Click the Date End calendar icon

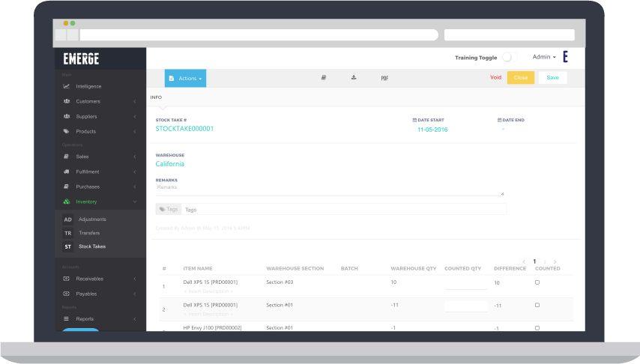500,120
